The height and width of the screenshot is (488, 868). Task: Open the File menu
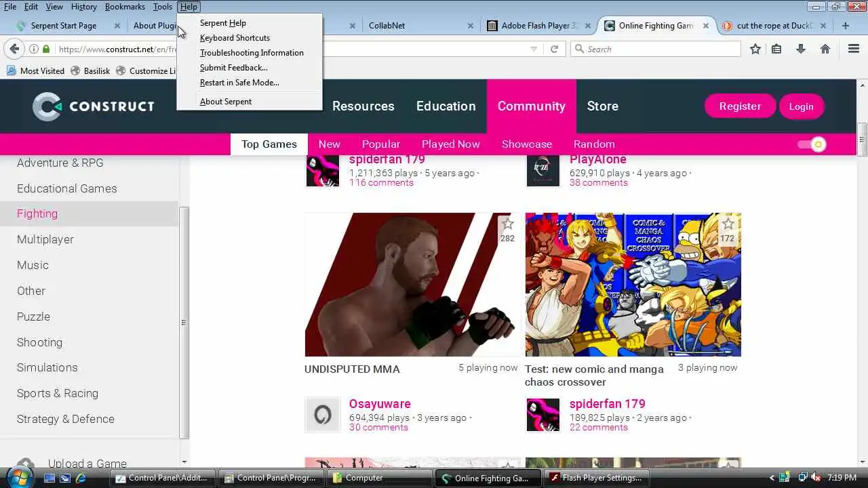[10, 6]
